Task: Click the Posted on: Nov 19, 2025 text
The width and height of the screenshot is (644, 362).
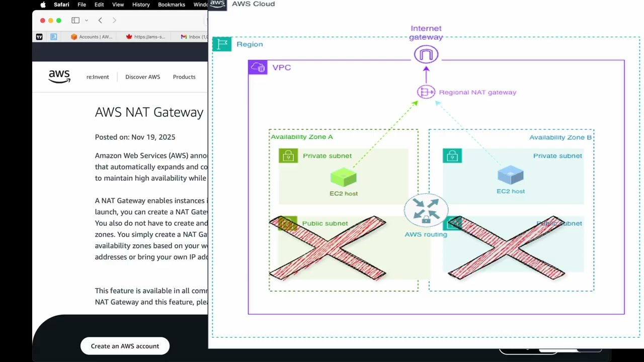Action: tap(135, 137)
